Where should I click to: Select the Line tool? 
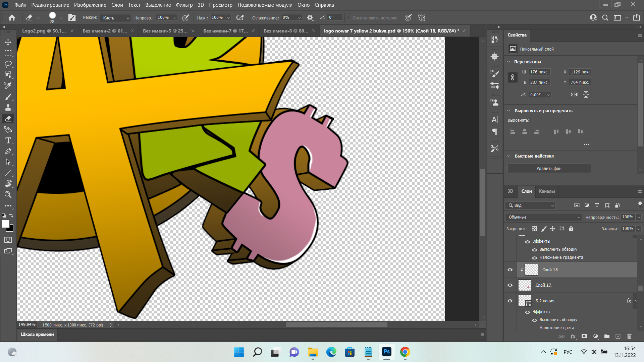point(8,173)
